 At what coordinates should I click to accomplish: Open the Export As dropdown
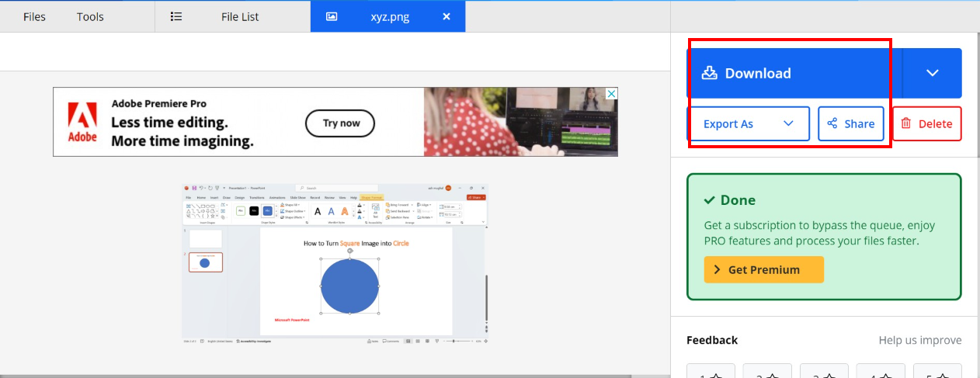pos(749,123)
